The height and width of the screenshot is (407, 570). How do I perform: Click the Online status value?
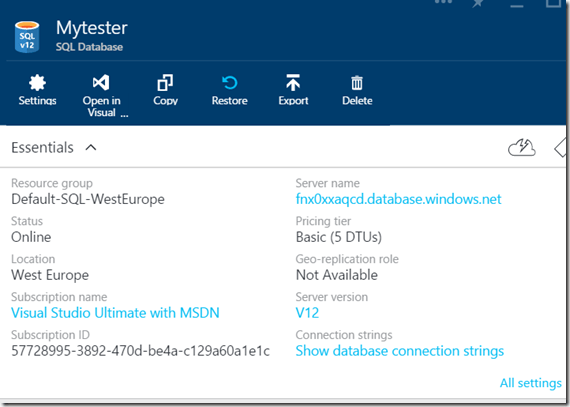click(31, 237)
